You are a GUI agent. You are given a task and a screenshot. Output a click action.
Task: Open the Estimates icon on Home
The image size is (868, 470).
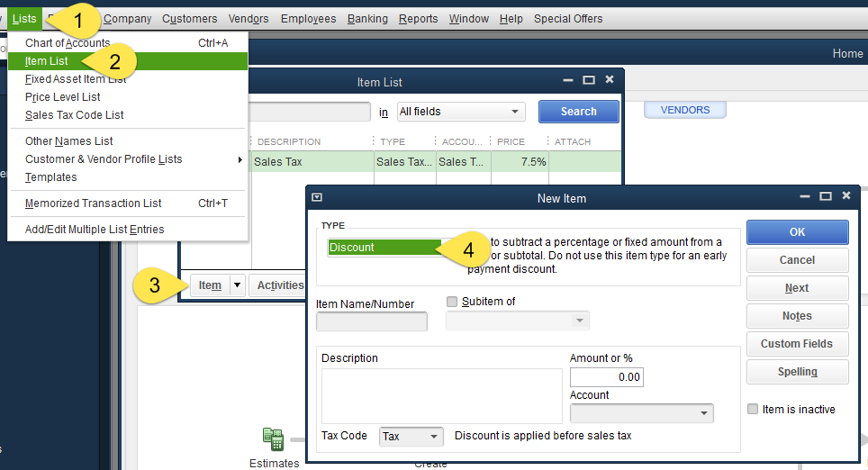[x=274, y=438]
